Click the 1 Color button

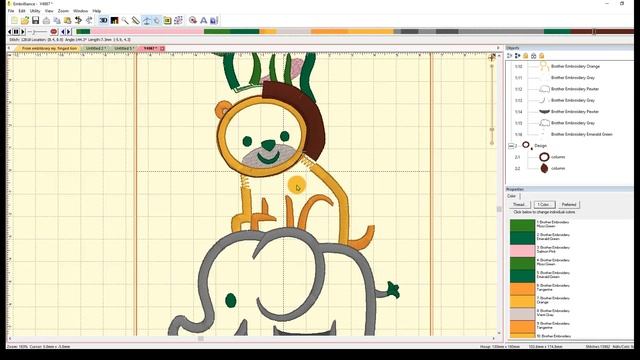544,204
